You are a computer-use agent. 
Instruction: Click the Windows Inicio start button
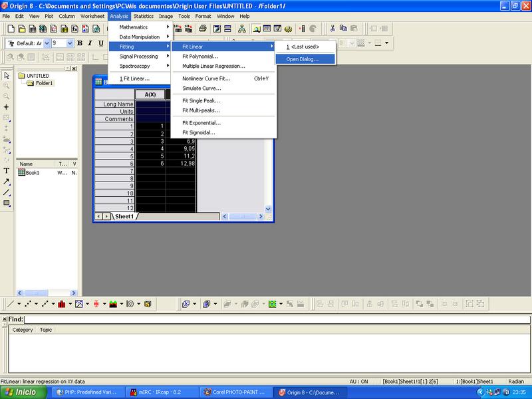tap(24, 392)
